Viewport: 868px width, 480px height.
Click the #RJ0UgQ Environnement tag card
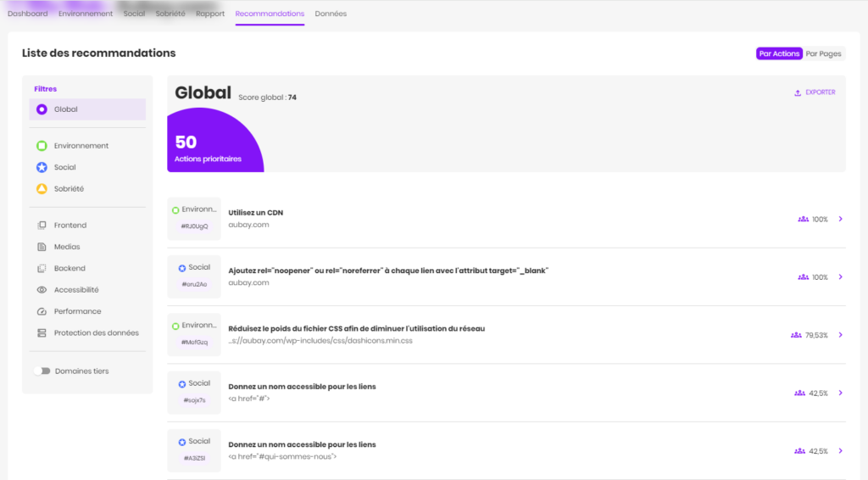click(x=194, y=219)
